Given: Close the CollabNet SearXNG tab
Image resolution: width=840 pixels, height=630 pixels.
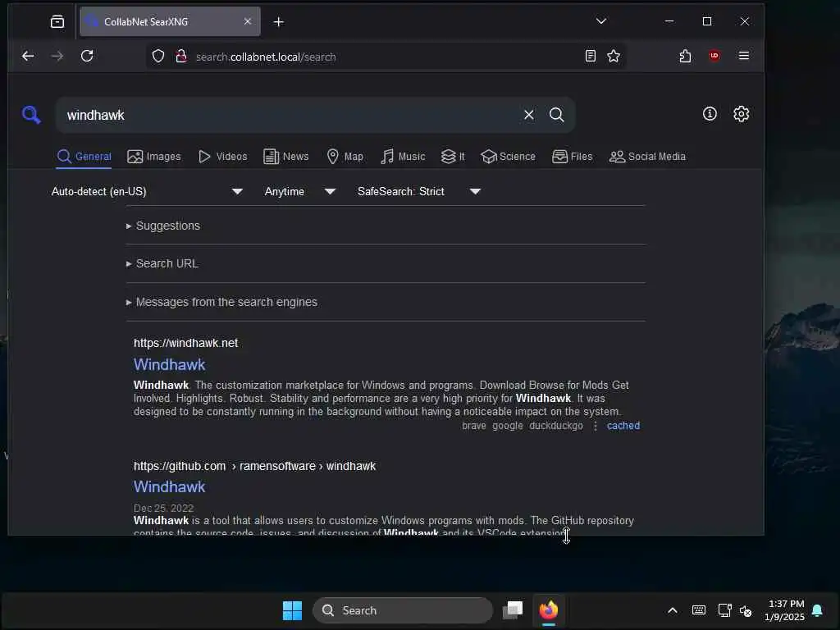Looking at the screenshot, I should 248,21.
